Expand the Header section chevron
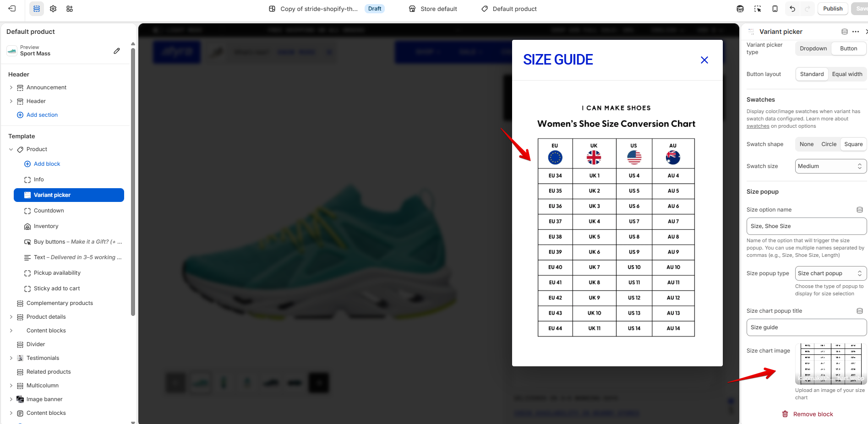This screenshot has width=868, height=424. [x=11, y=101]
